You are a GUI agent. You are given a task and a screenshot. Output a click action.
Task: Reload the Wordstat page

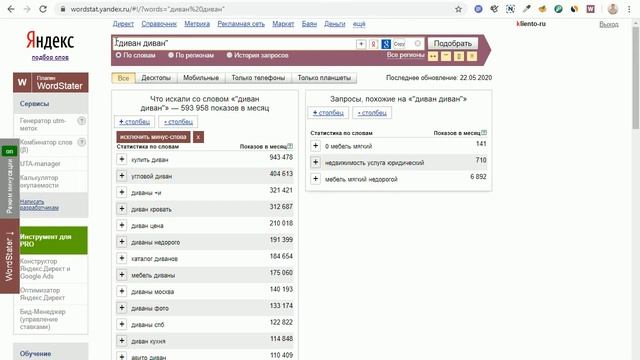click(43, 9)
